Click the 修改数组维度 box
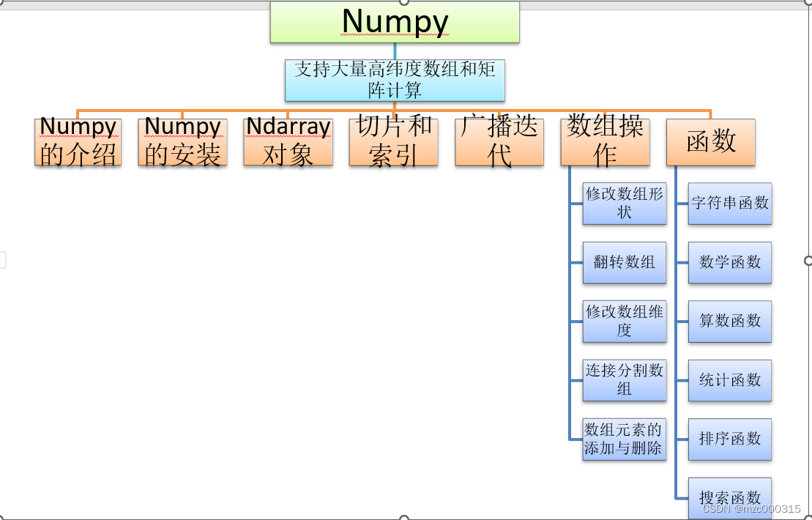812x520 pixels. 625,322
